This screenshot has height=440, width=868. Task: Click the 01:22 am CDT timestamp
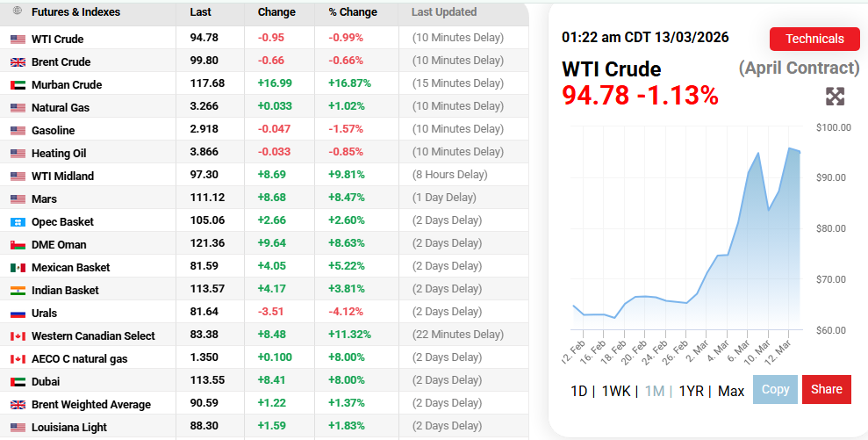pos(645,37)
